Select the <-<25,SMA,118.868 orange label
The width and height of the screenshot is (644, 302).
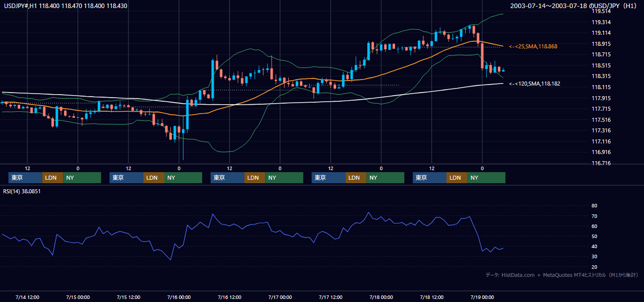533,46
